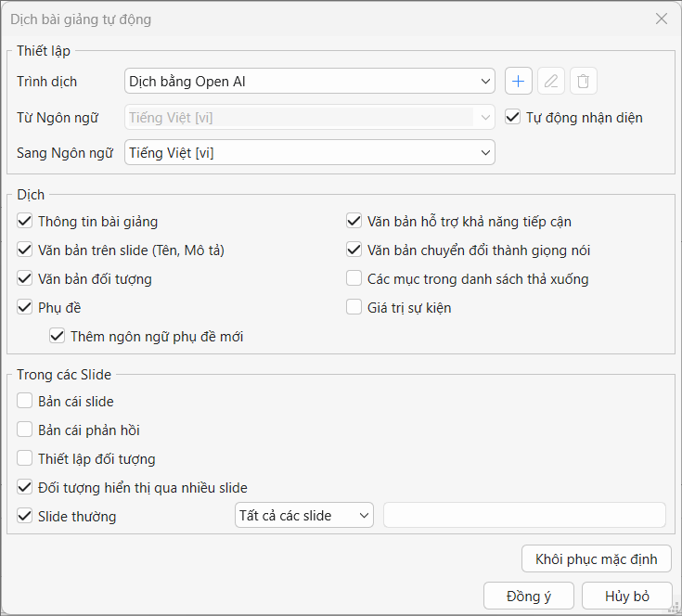Image resolution: width=682 pixels, height=616 pixels.
Task: Click the Hủy bỏ button
Action: (626, 596)
